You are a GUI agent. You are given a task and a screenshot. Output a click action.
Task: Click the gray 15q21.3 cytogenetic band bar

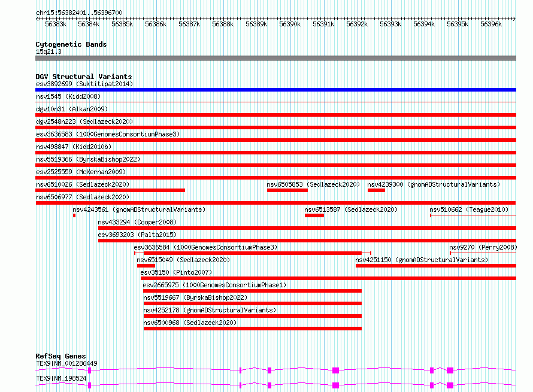(275, 58)
